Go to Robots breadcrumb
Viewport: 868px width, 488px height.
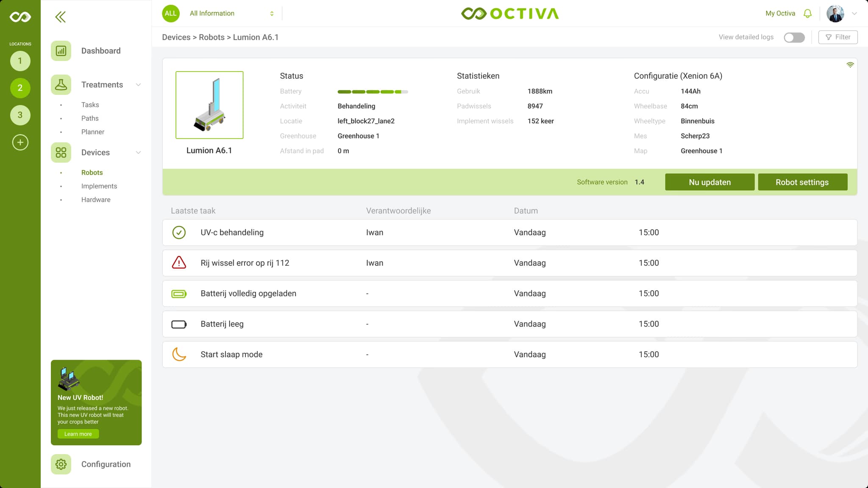click(212, 37)
